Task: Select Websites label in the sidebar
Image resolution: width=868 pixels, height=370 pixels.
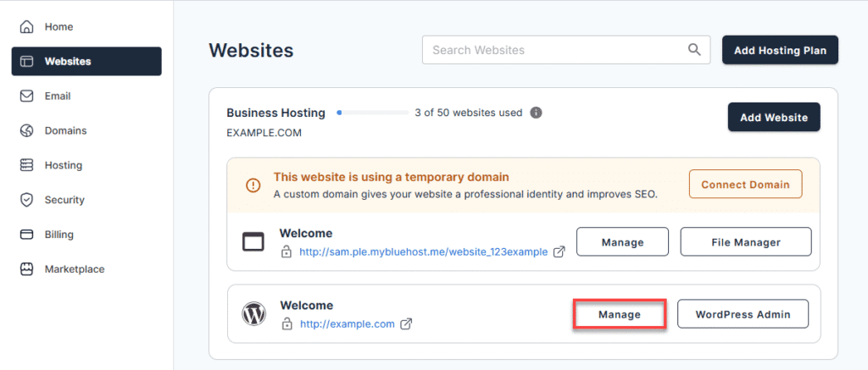Action: click(x=68, y=62)
